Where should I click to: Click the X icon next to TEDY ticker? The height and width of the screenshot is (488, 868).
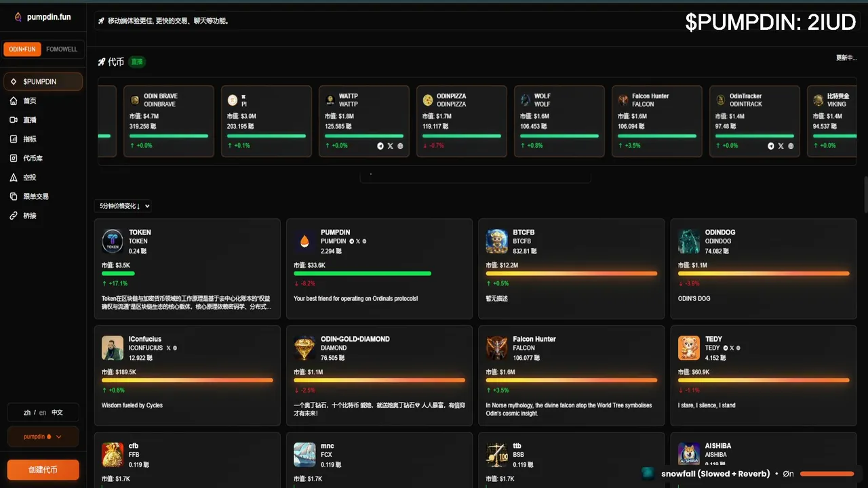click(x=732, y=348)
